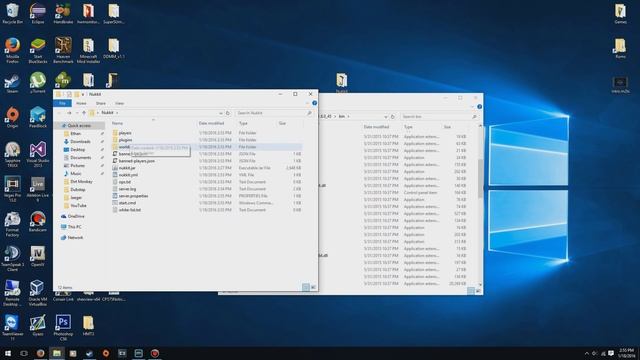Viewport: 640px width, 360px height.
Task: Open the TeamSpeak 3 Client shortcut
Action: [12, 258]
